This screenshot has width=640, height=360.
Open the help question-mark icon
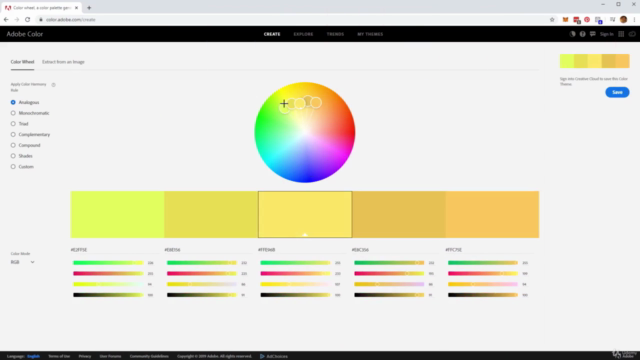(x=582, y=34)
